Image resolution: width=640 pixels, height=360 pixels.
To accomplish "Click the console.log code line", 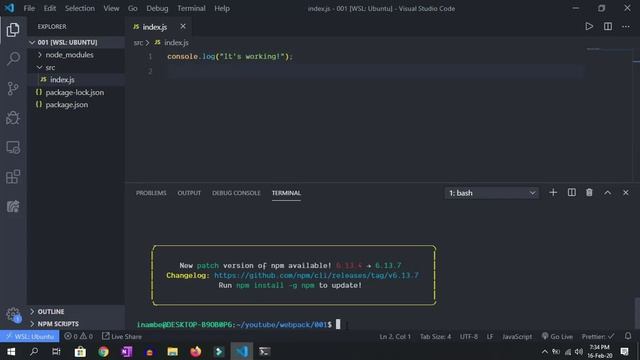I will pyautogui.click(x=230, y=57).
